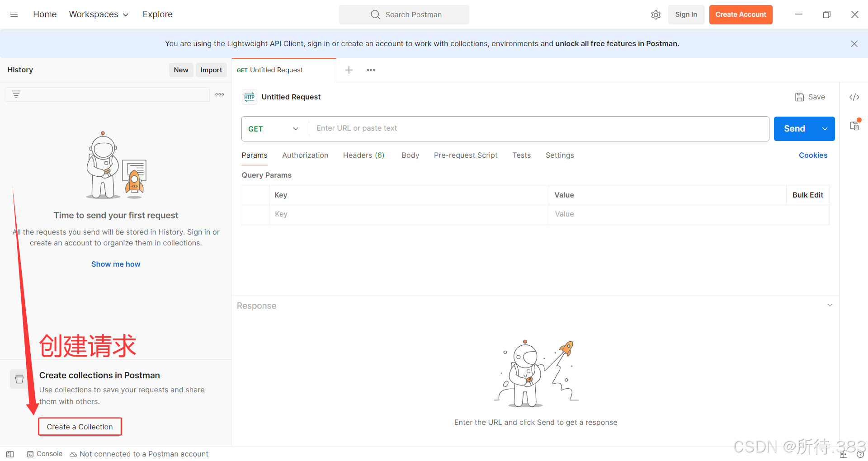The image size is (868, 461).
Task: Open the Explore page
Action: (157, 14)
